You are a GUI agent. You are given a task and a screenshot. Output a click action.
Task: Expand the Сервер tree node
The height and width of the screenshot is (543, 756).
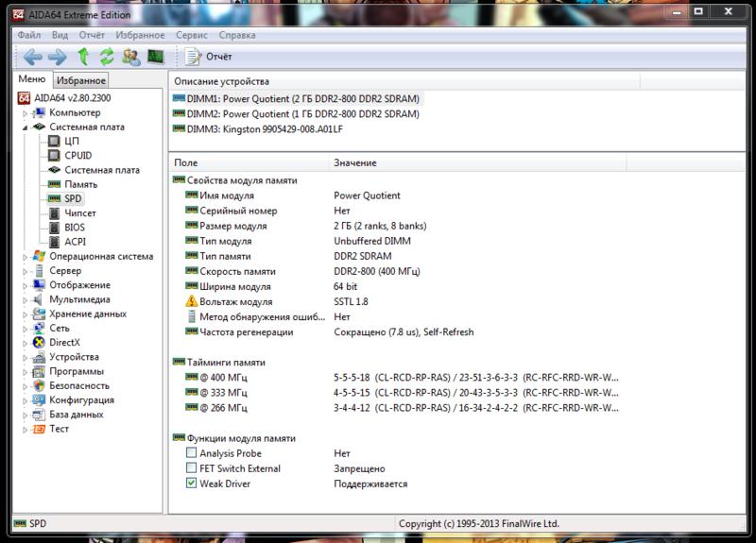coord(26,272)
